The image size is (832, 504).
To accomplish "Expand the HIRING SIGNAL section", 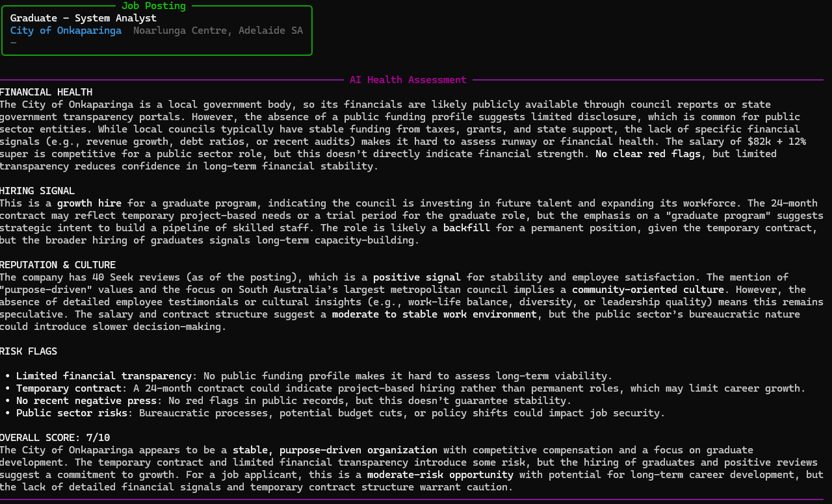I will point(37,190).
